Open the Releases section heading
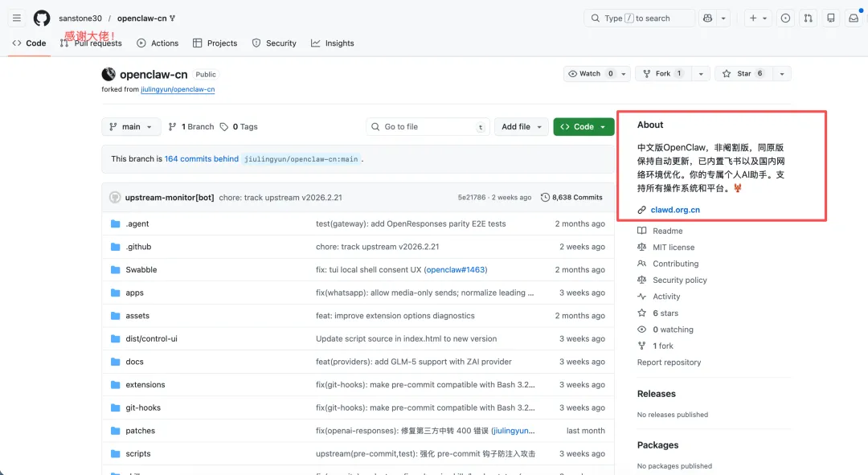This screenshot has width=868, height=475. pos(656,394)
